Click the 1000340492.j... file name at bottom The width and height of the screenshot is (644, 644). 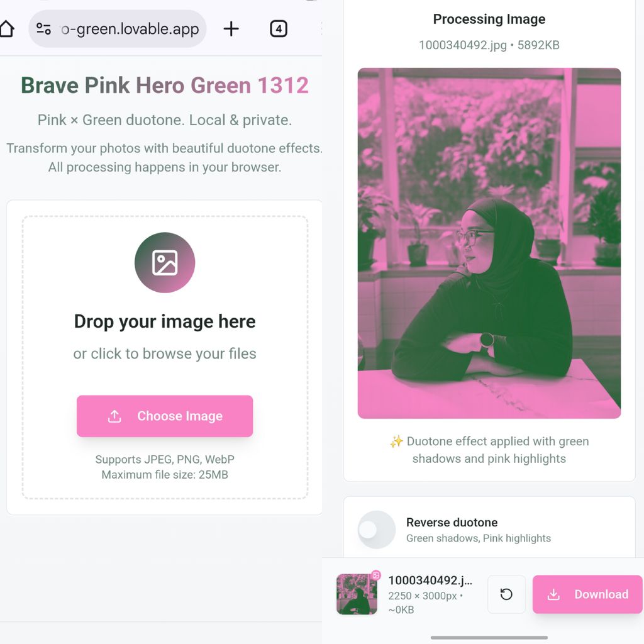pos(430,580)
